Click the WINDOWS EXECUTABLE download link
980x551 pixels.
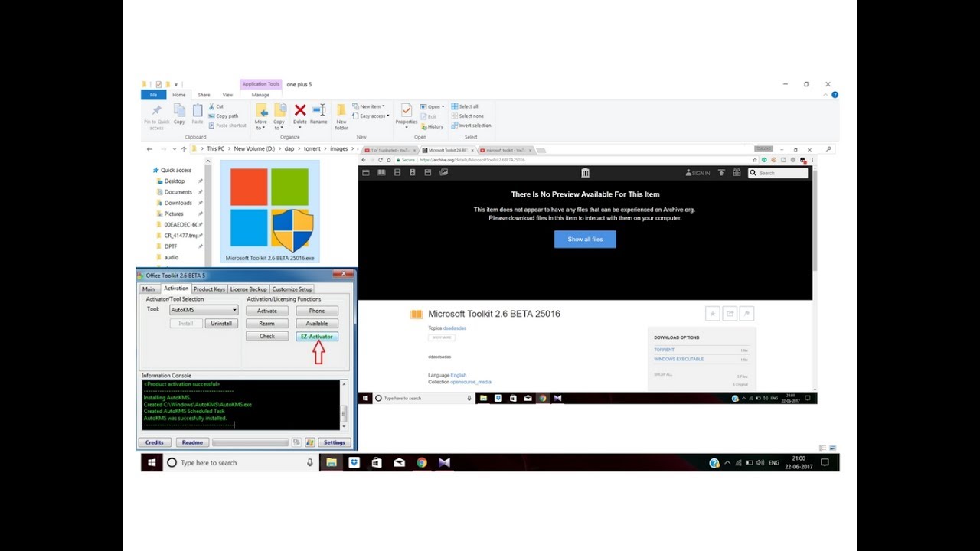pos(679,359)
